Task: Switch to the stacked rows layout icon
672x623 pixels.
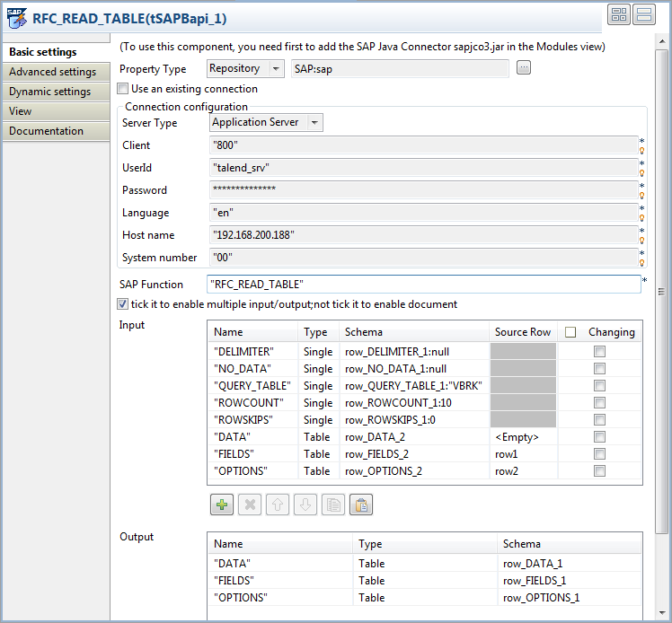Action: click(644, 13)
